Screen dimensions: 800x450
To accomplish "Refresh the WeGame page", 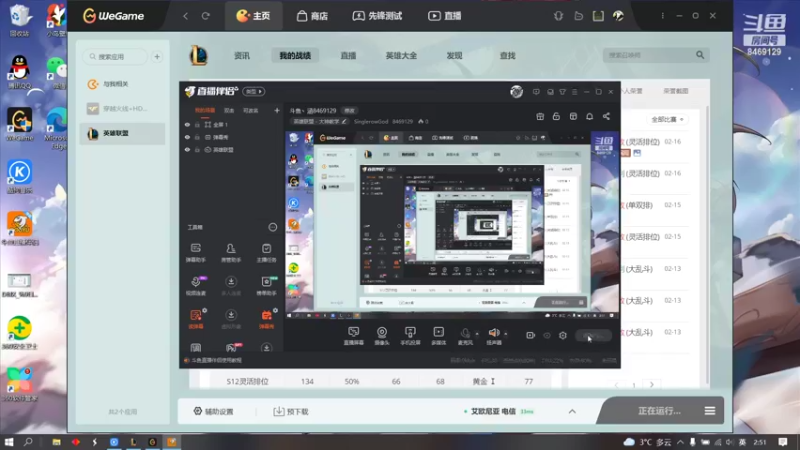I will click(205, 16).
